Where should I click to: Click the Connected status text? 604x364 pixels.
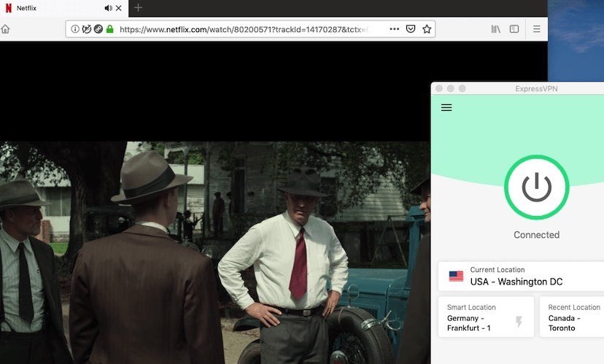click(x=537, y=235)
